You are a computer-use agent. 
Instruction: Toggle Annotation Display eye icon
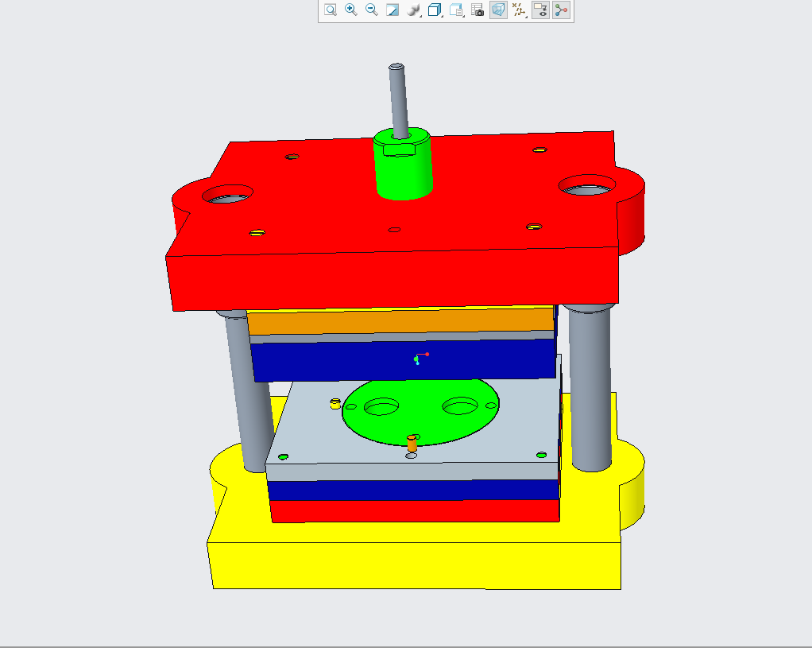(x=540, y=10)
